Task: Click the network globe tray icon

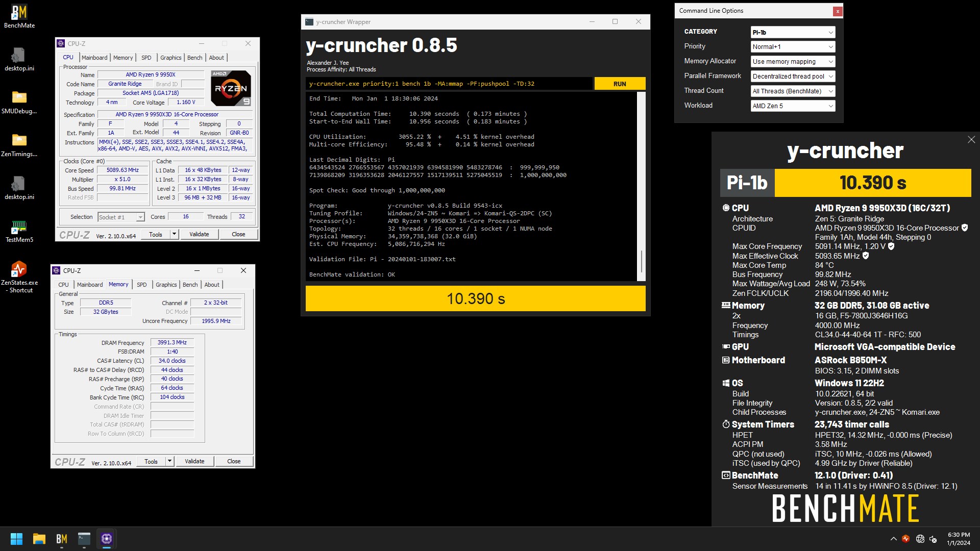Action: (920, 539)
